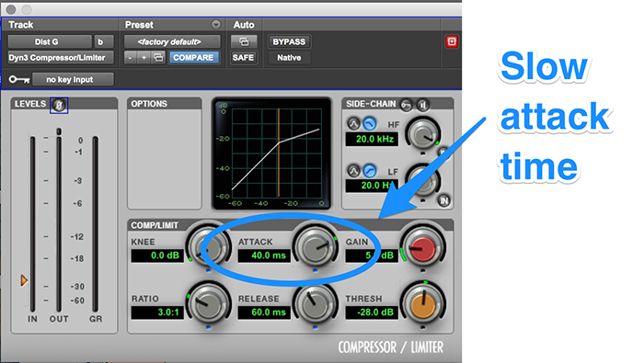Toggle the COMPARE button
644x363 pixels.
193,57
